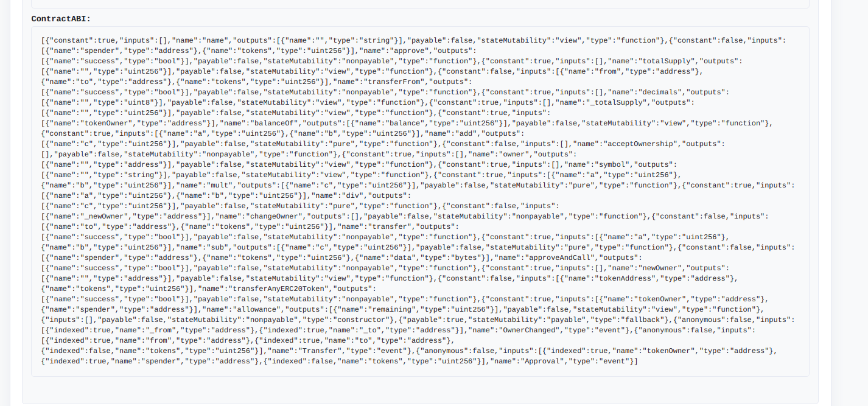Click the "decimals" function name
The width and height of the screenshot is (868, 406).
tap(660, 92)
